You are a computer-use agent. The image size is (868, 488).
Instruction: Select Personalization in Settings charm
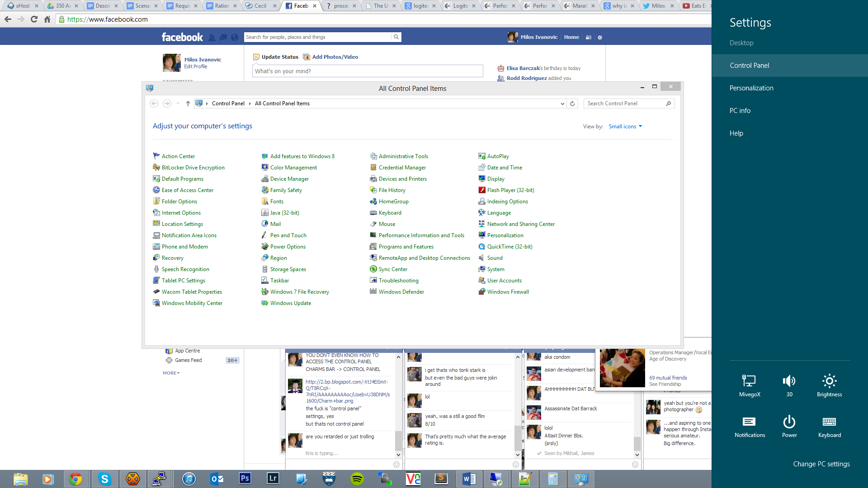(751, 88)
